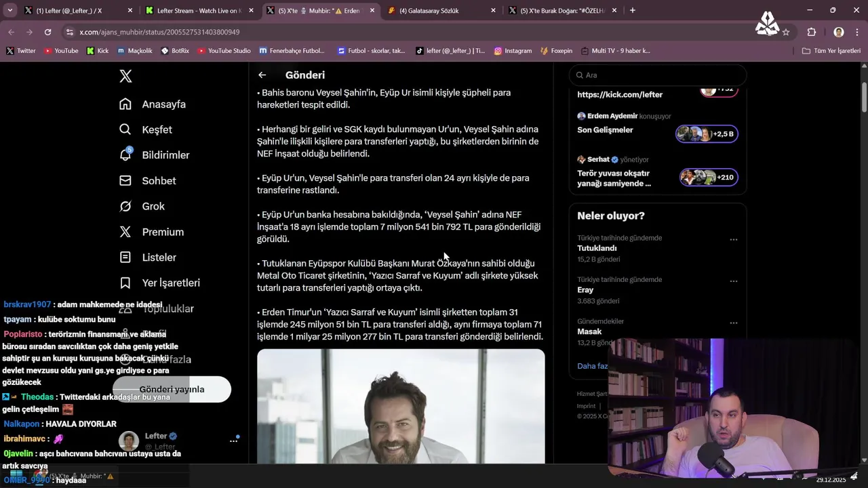Open more options for Eray trend
The height and width of the screenshot is (488, 868).
[x=733, y=281]
